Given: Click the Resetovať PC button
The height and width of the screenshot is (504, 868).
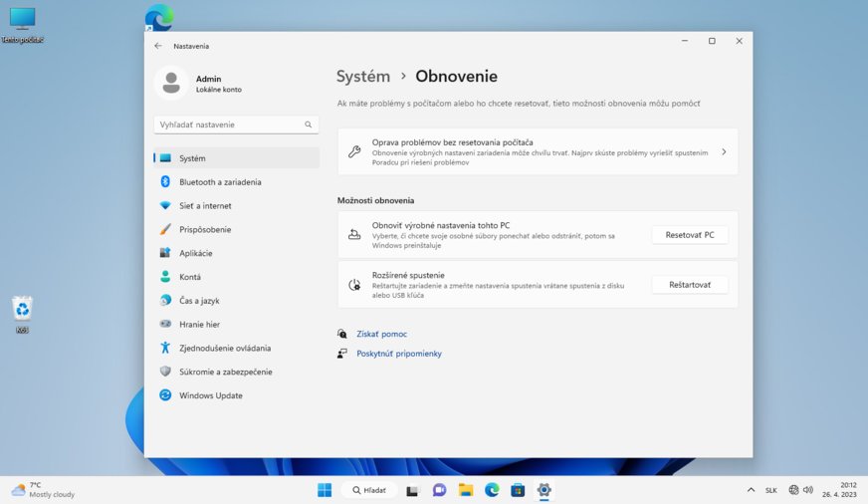Looking at the screenshot, I should 689,235.
